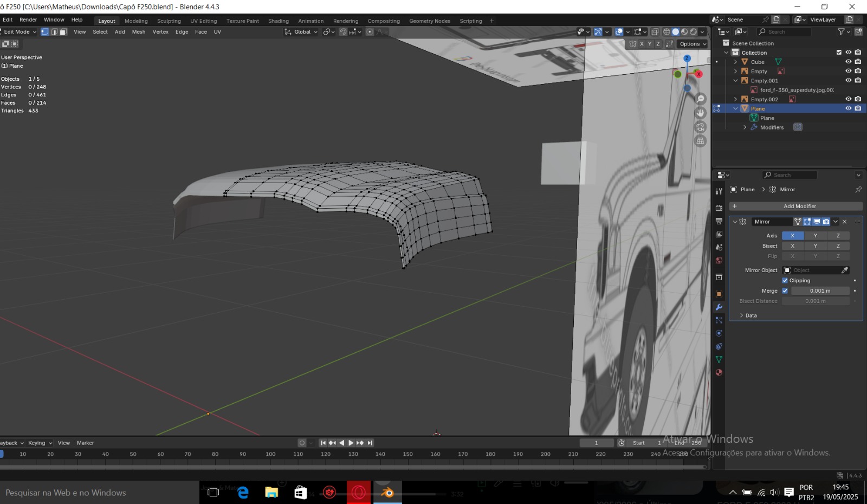Expand the Empty.002 tree item

(x=735, y=99)
